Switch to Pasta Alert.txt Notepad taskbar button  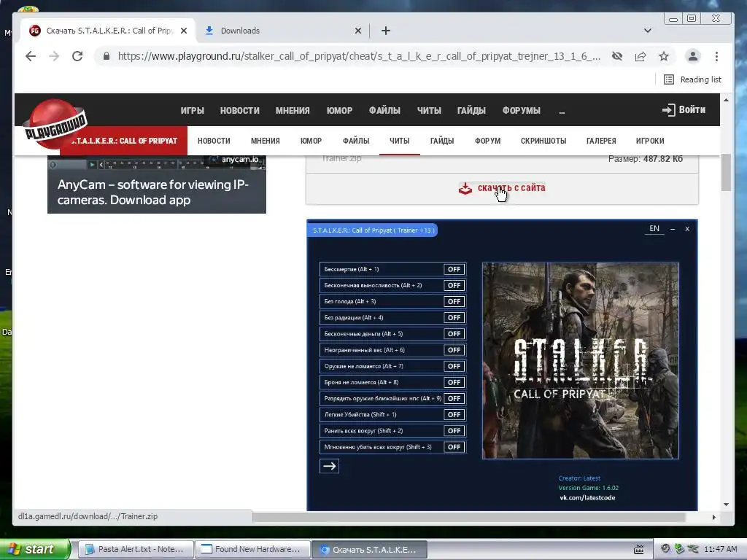tap(135, 550)
